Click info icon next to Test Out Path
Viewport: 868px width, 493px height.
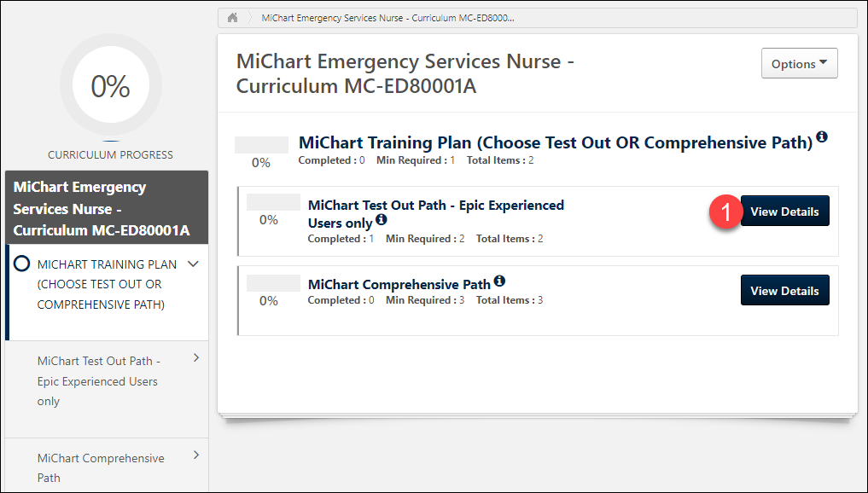pyautogui.click(x=382, y=220)
